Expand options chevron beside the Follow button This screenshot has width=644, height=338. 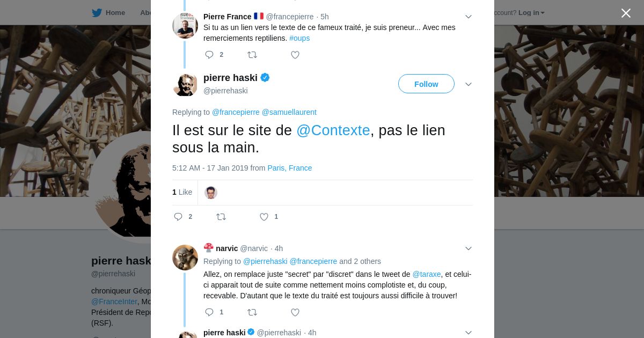click(468, 84)
